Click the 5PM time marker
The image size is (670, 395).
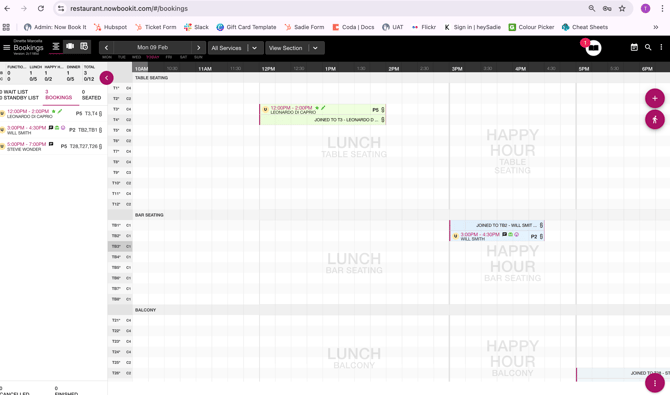584,69
